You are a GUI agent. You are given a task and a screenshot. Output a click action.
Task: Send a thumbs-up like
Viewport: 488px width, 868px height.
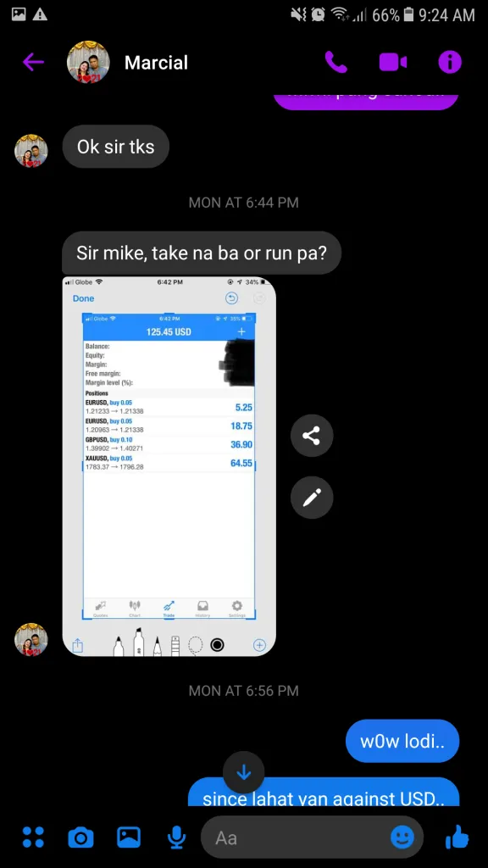click(x=457, y=837)
